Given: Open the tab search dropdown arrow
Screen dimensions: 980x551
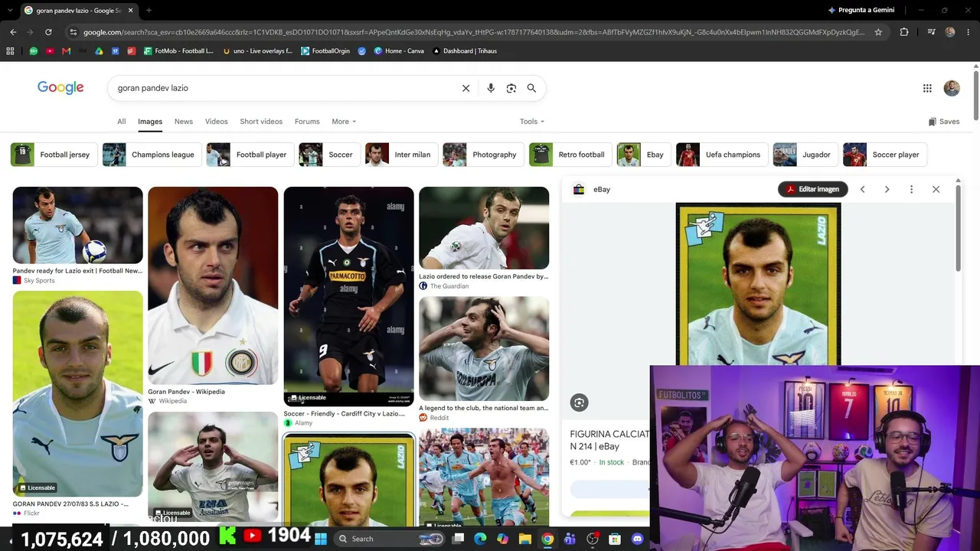Looking at the screenshot, I should tap(9, 10).
